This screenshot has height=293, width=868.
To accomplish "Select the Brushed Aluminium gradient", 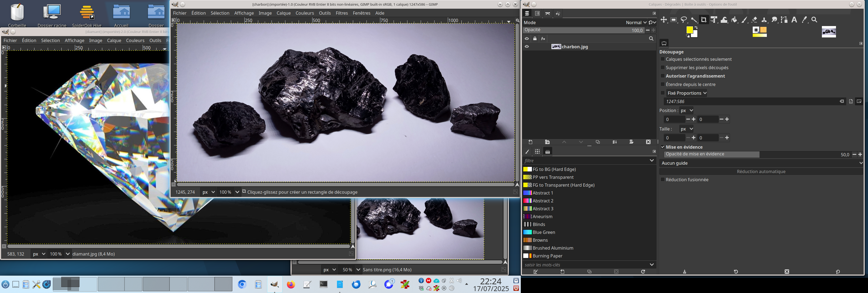I will [553, 248].
